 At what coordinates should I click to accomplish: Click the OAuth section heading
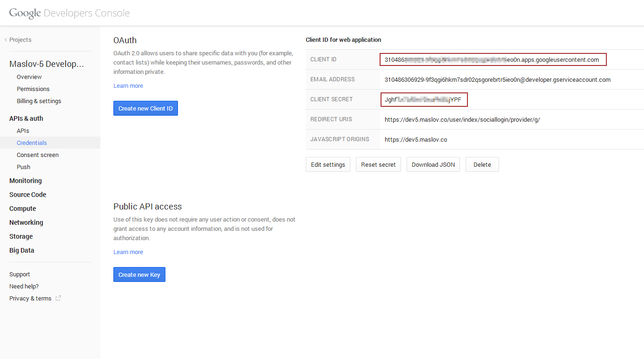pos(125,40)
